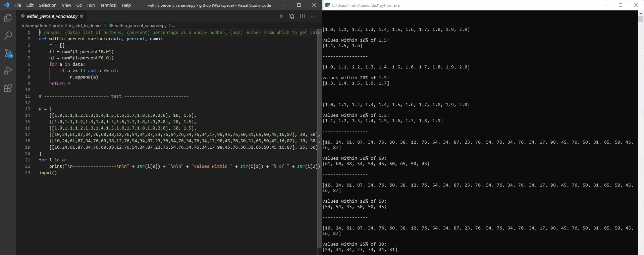
Task: Open the Explorer view in activity bar
Action: (x=8, y=18)
